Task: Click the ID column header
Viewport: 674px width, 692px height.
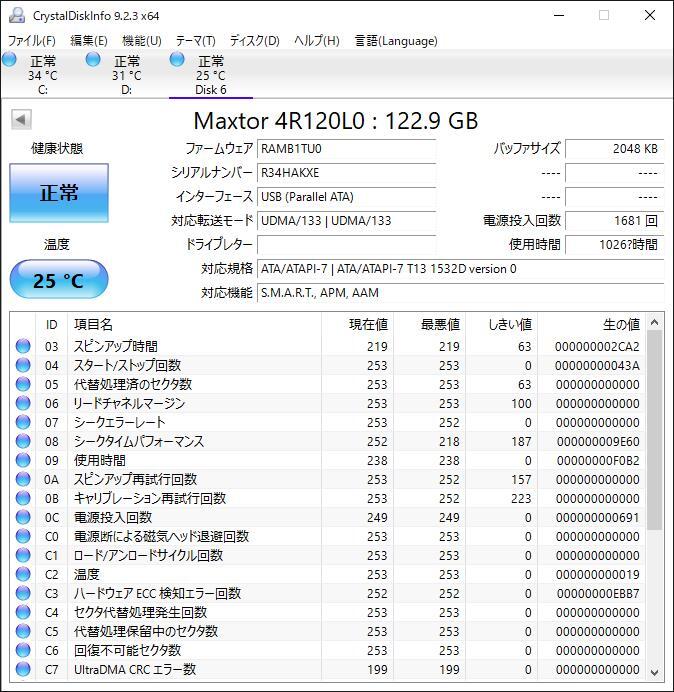Action: coord(51,324)
